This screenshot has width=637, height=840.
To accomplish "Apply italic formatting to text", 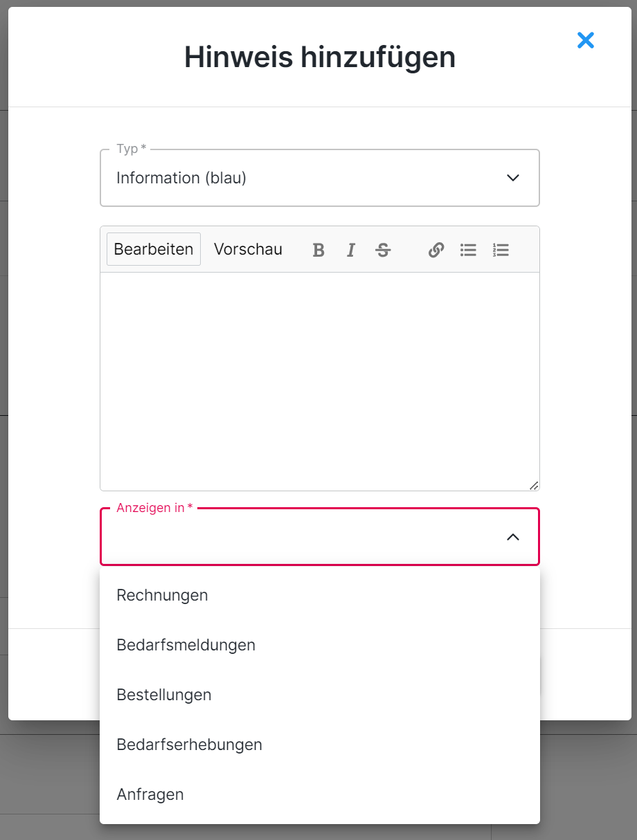I will (351, 250).
